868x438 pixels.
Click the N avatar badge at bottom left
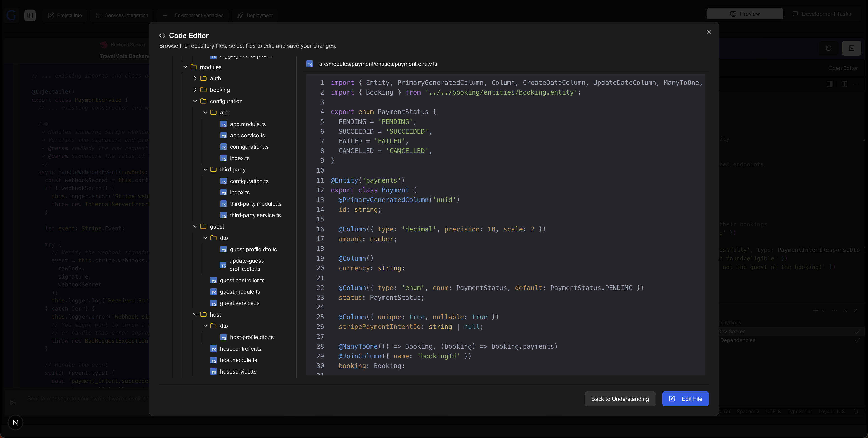[15, 422]
